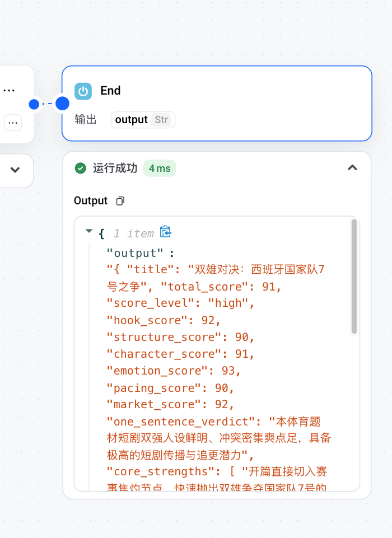Collapse the JSON root object triangle
Image resolution: width=392 pixels, height=538 pixels.
coord(89,231)
